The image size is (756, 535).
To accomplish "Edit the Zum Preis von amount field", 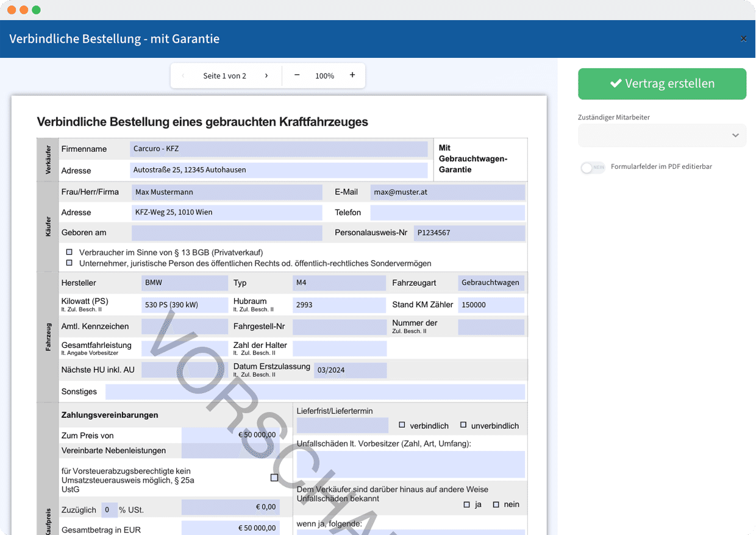I will pyautogui.click(x=230, y=435).
